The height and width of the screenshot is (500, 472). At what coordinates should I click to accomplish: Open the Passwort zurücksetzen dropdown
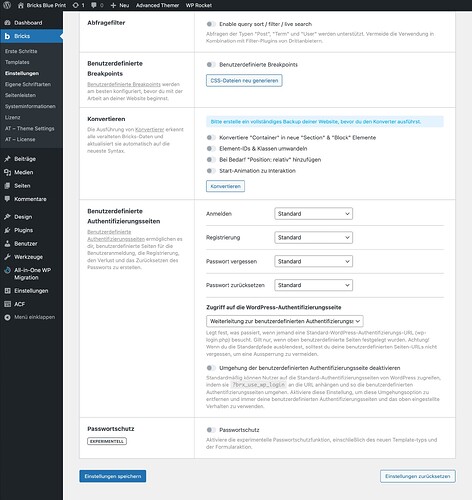313,285
